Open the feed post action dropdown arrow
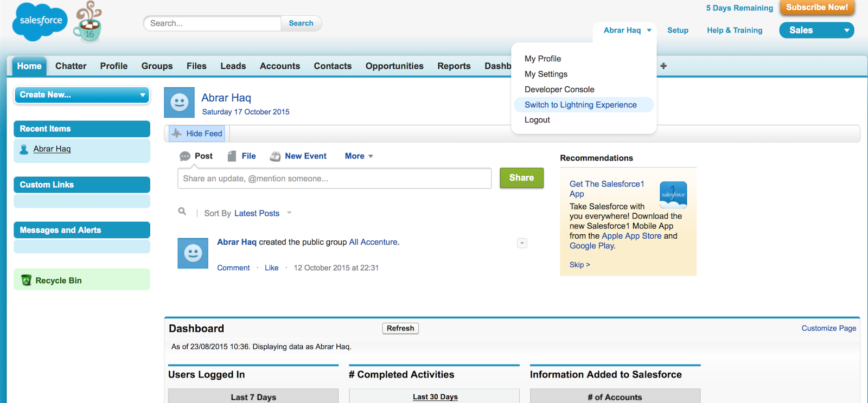Viewport: 868px width, 403px height. [x=522, y=243]
